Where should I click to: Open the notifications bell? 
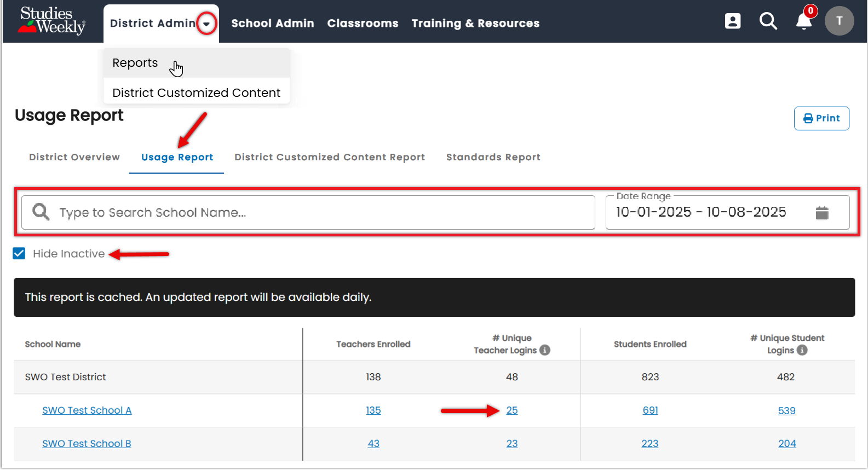tap(804, 21)
